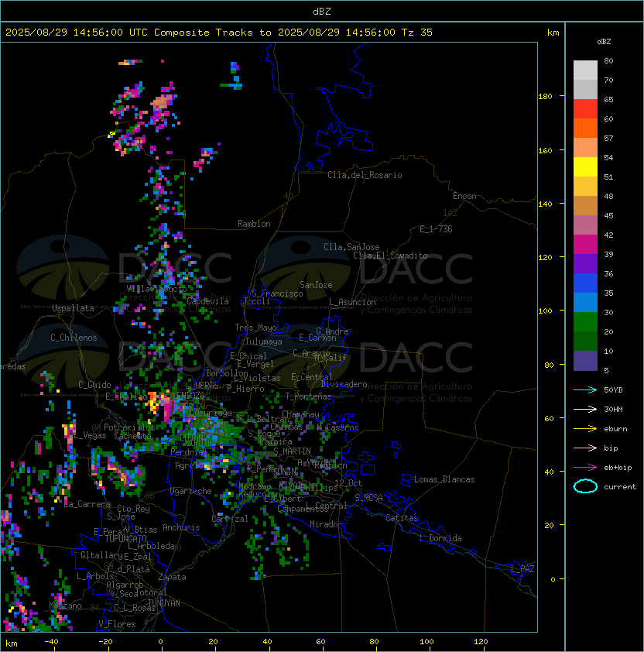Click the 'TUNUYAN' map label

[164, 602]
